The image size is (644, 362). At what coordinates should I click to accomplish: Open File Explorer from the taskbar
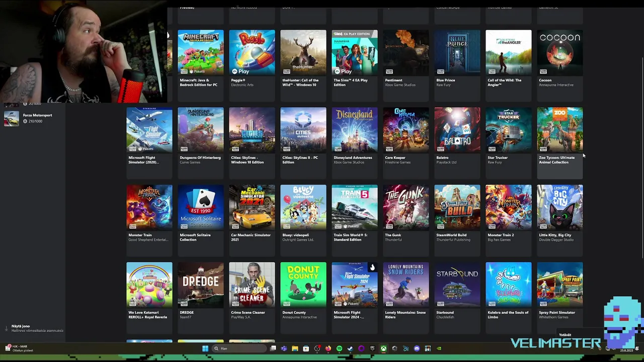click(x=295, y=348)
